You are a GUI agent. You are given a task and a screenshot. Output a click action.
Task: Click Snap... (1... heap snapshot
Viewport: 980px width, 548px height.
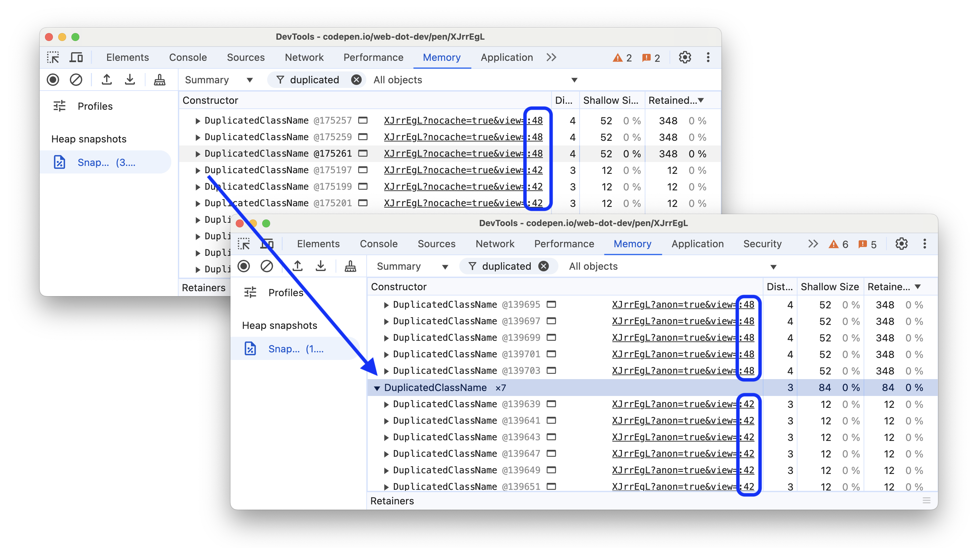pyautogui.click(x=297, y=349)
